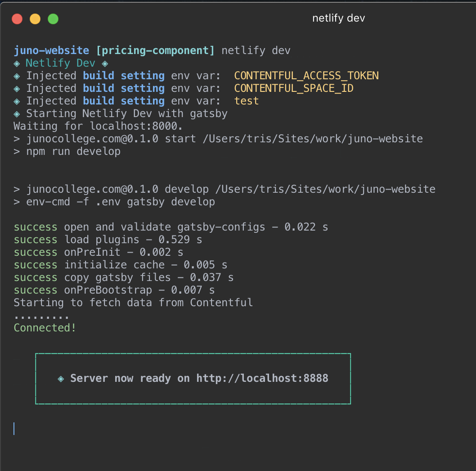
Task: Click the diamond icon before 'Server now ready'
Action: 61,379
